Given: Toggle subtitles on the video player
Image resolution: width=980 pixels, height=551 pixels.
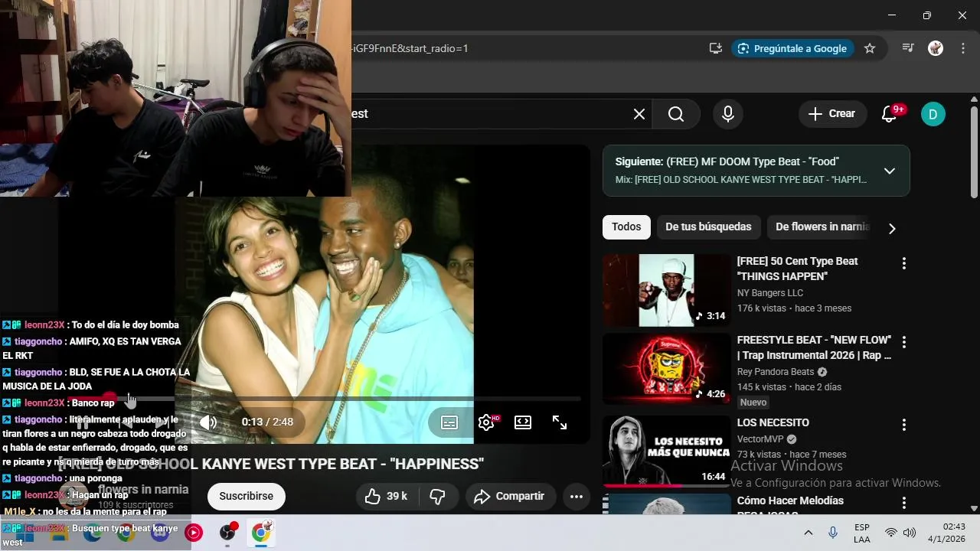Looking at the screenshot, I should point(449,422).
